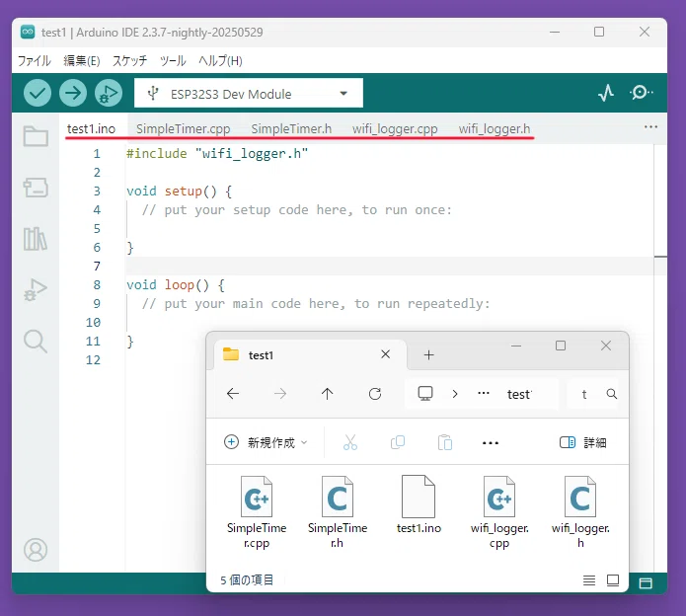Image resolution: width=686 pixels, height=616 pixels.
Task: Switch Explorer to large icons layout
Action: point(613,580)
